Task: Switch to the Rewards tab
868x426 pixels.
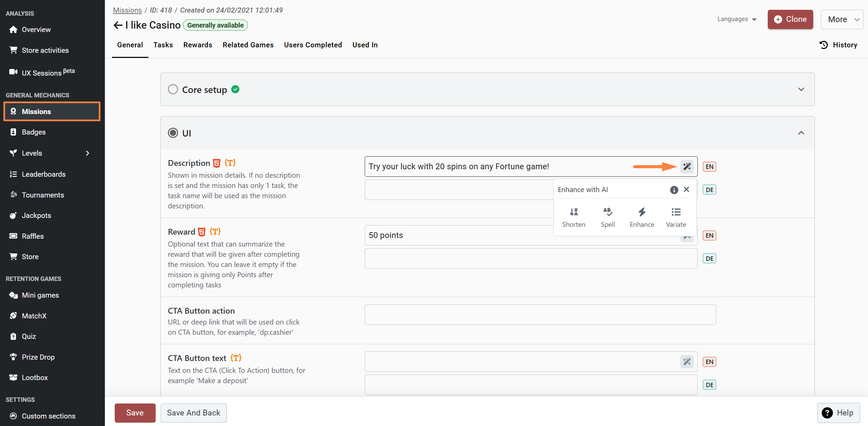Action: [198, 45]
